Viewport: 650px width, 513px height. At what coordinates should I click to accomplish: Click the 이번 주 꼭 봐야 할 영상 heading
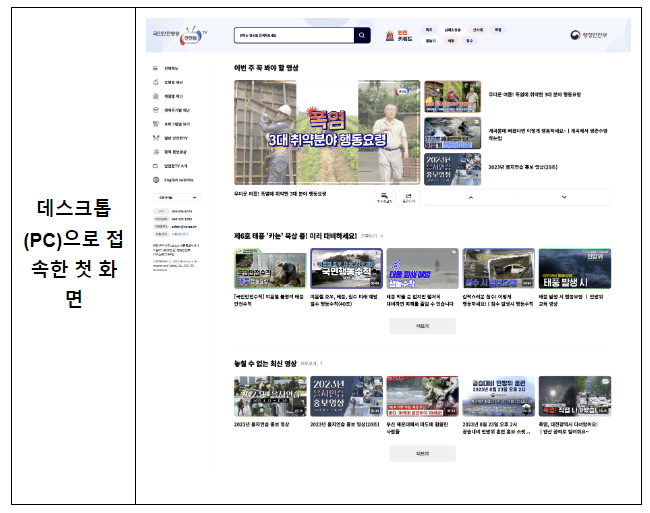tap(266, 68)
